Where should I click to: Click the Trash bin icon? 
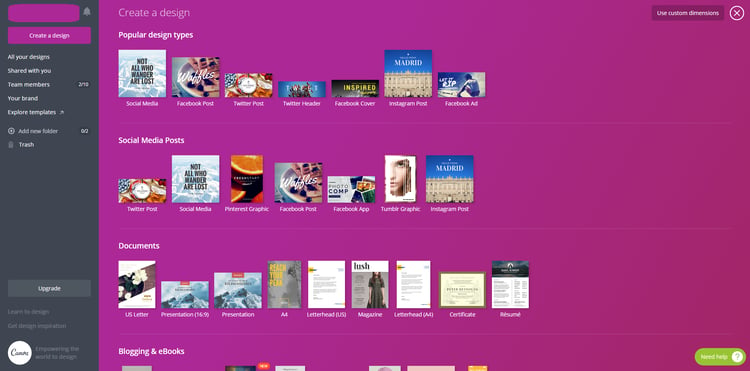(11, 144)
